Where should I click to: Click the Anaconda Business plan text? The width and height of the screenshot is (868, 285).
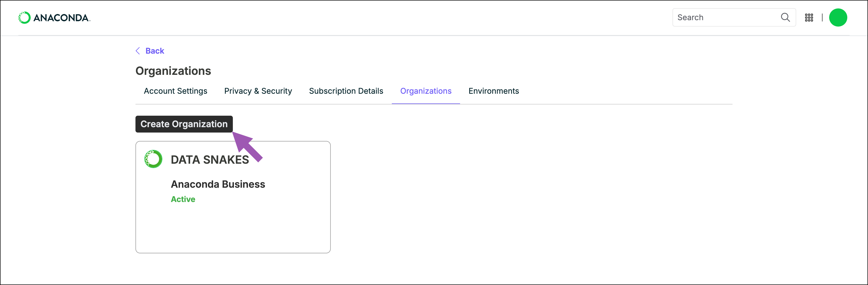(218, 184)
